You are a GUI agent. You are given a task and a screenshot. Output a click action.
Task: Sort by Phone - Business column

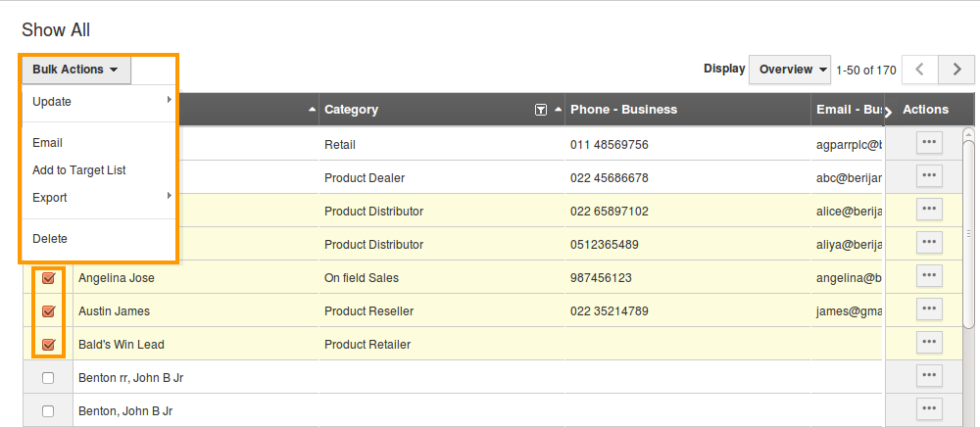pyautogui.click(x=623, y=110)
